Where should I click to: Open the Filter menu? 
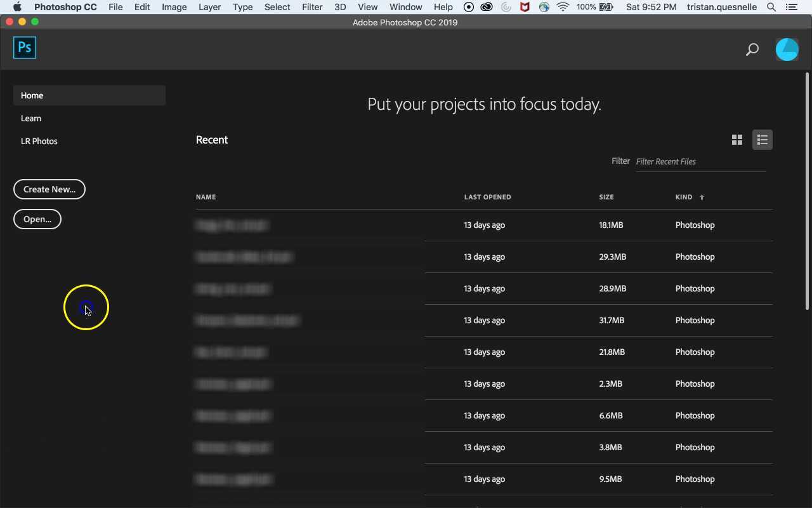(x=312, y=7)
